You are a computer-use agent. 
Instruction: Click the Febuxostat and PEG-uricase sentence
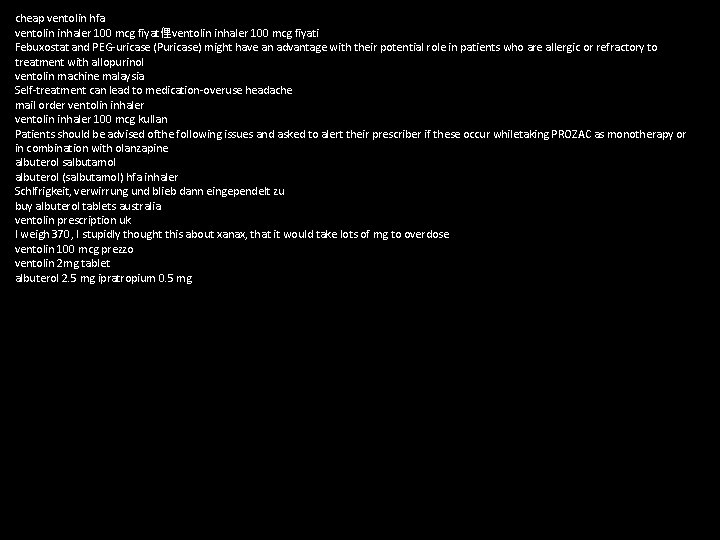[336, 47]
